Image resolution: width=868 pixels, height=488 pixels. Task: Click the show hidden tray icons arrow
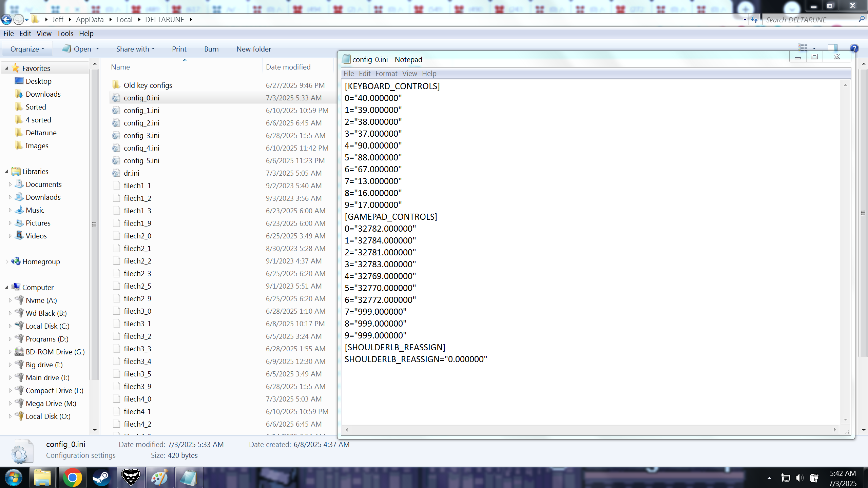click(x=769, y=478)
